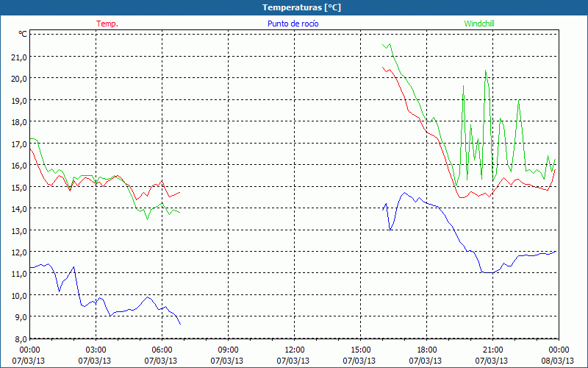Click the 07/03/13 date under 06:00
588x368 pixels.
[x=160, y=361]
